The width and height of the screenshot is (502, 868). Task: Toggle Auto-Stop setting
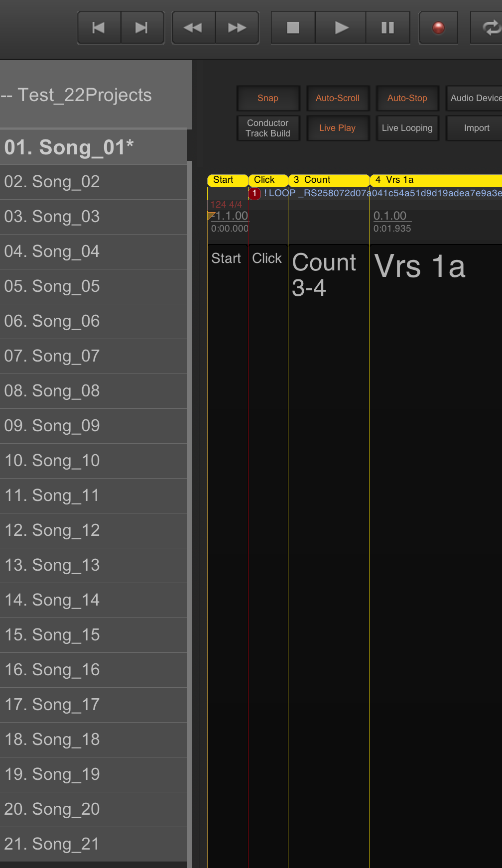coord(407,98)
